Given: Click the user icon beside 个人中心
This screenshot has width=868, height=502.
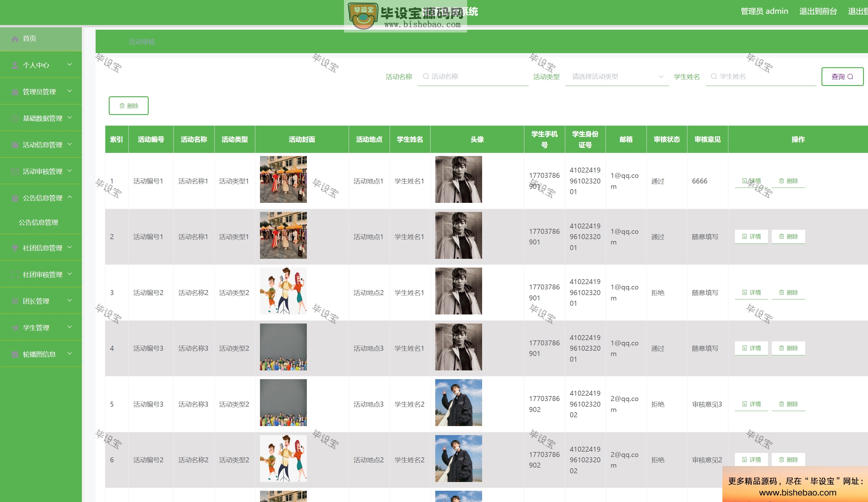Looking at the screenshot, I should 15,65.
